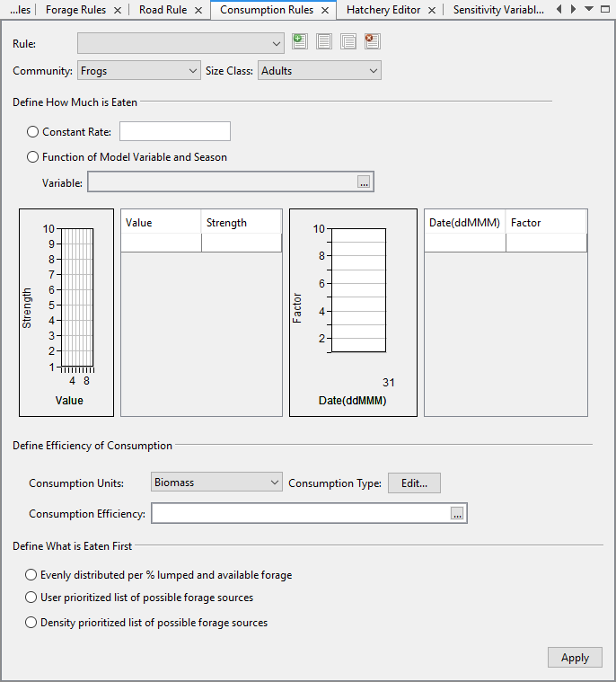Expand the Size Class dropdown
Screen dimensions: 616x682
coord(319,70)
